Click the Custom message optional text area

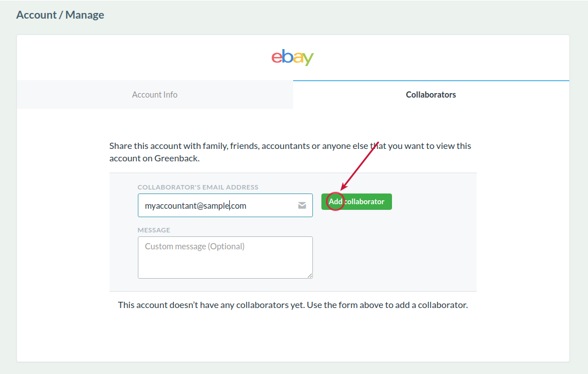pos(225,257)
